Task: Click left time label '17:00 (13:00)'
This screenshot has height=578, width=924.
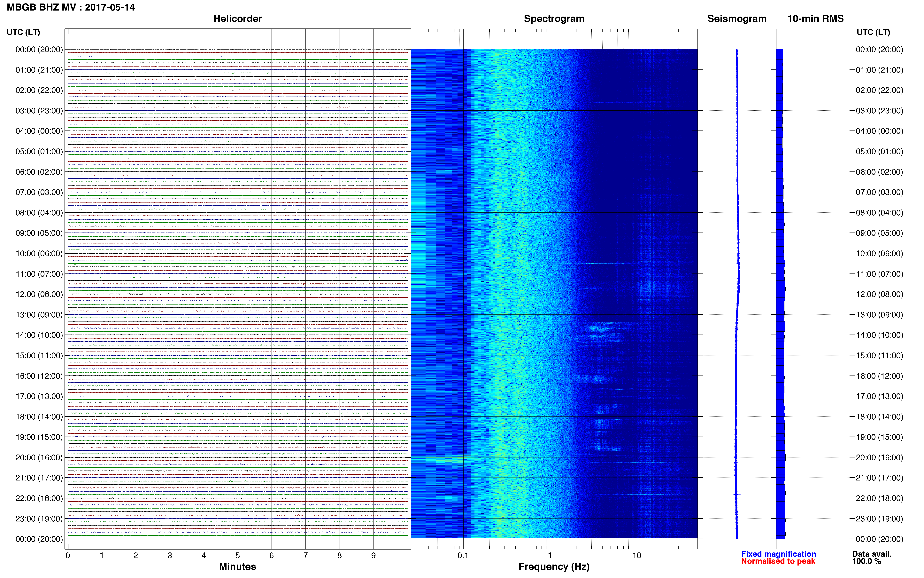Action: 39,396
